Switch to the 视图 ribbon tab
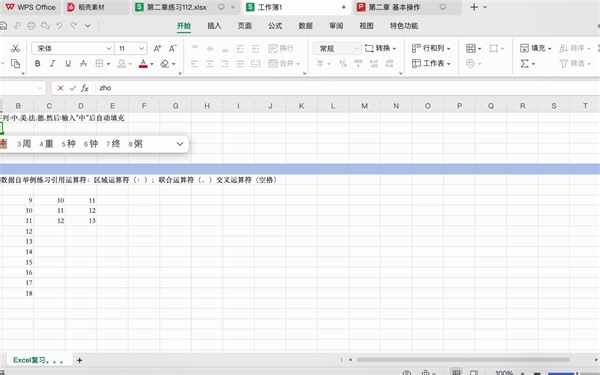Image resolution: width=600 pixels, height=375 pixels. (x=367, y=26)
